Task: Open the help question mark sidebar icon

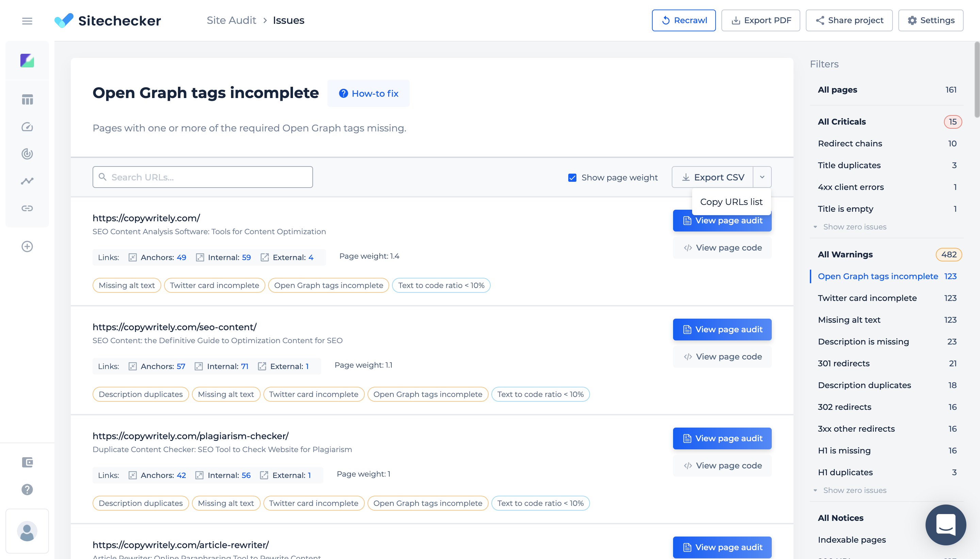Action: click(x=27, y=490)
